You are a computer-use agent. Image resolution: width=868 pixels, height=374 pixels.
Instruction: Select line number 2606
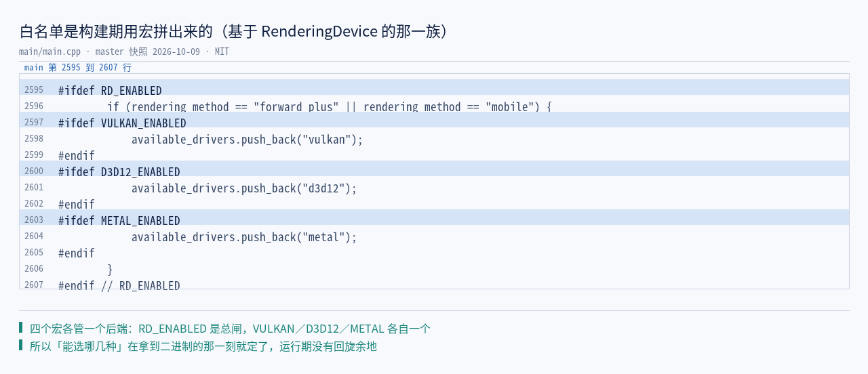[34, 269]
